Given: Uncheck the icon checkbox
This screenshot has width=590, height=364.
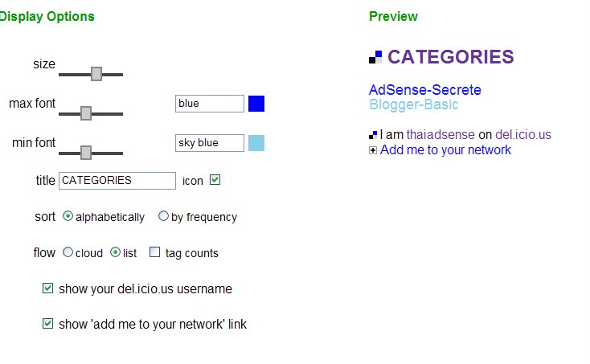Looking at the screenshot, I should coord(215,180).
